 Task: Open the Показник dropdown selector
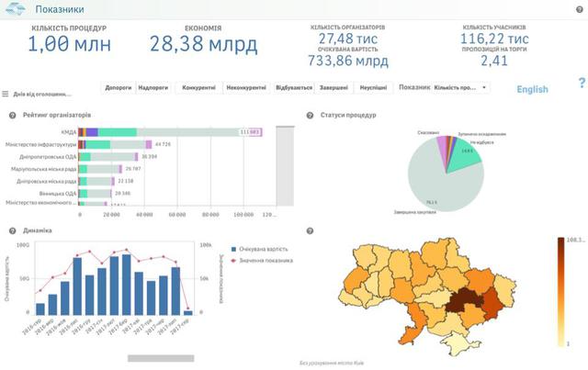point(459,87)
